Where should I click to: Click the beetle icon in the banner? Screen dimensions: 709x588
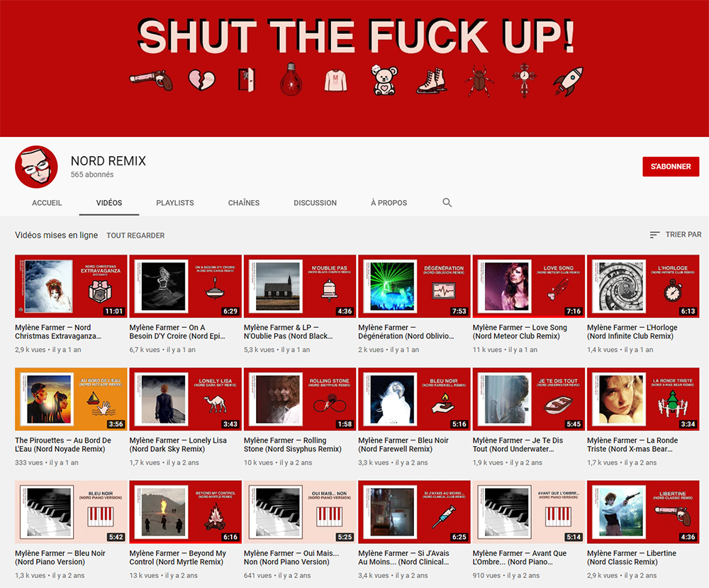tap(479, 81)
